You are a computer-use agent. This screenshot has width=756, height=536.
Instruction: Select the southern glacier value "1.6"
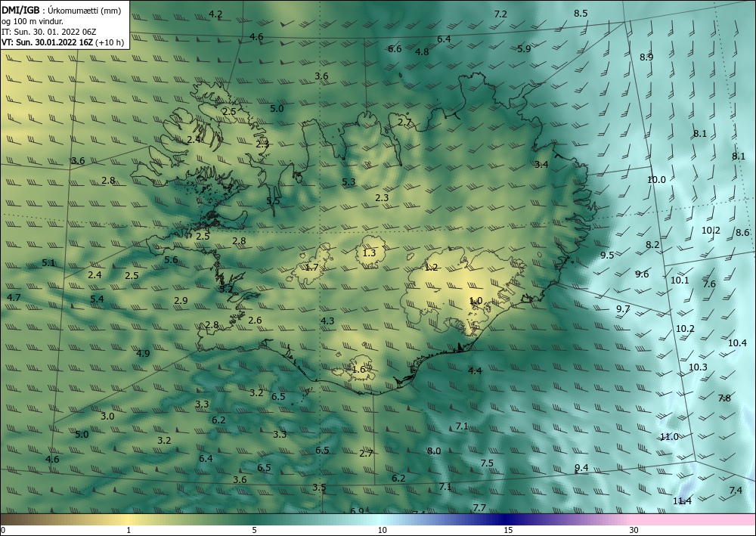click(x=358, y=370)
